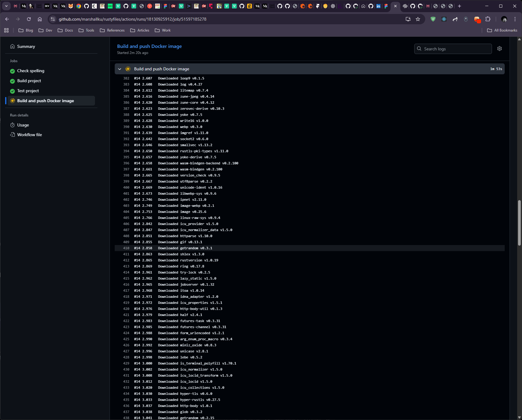This screenshot has width=522, height=420.
Task: Select the Test project job
Action: tap(28, 91)
